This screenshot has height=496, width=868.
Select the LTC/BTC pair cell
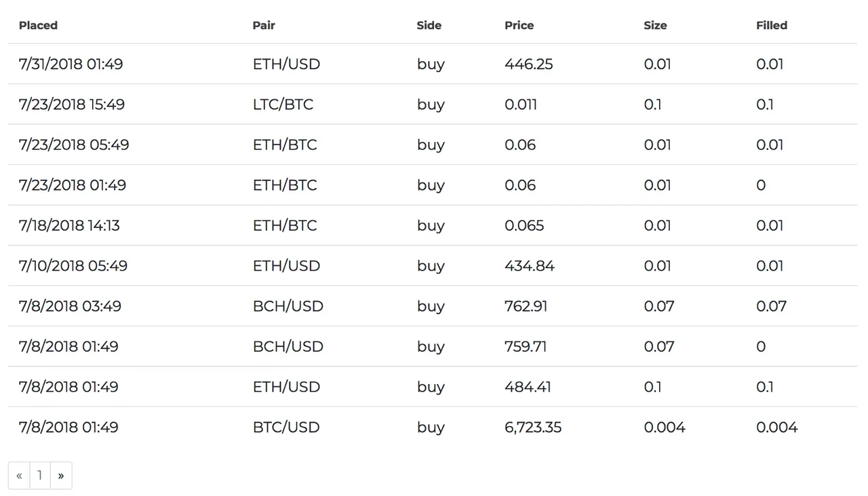[x=283, y=104]
